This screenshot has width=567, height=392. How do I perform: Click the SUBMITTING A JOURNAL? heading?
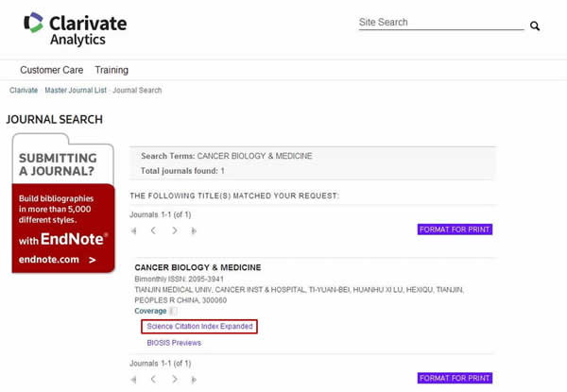point(58,164)
